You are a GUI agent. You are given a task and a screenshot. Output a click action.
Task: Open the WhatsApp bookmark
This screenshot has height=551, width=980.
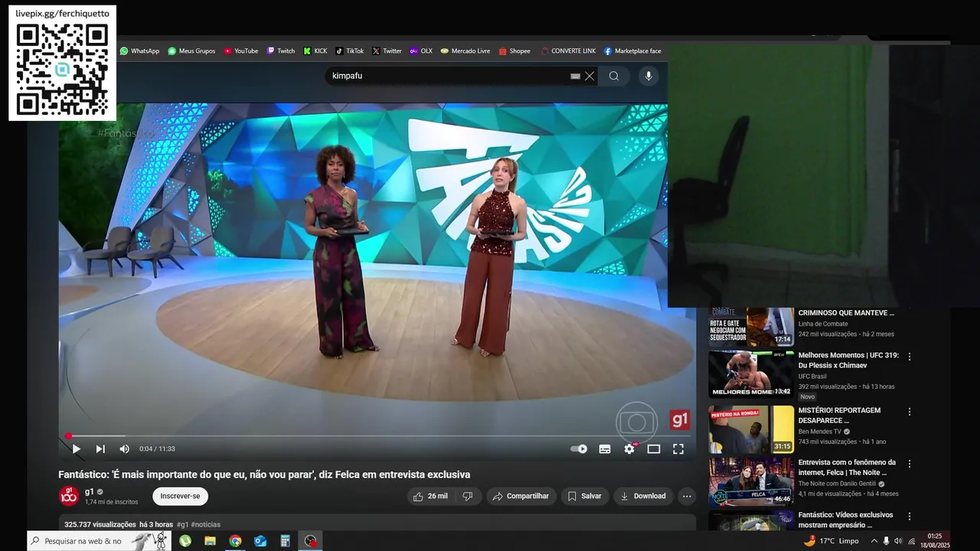coord(139,51)
